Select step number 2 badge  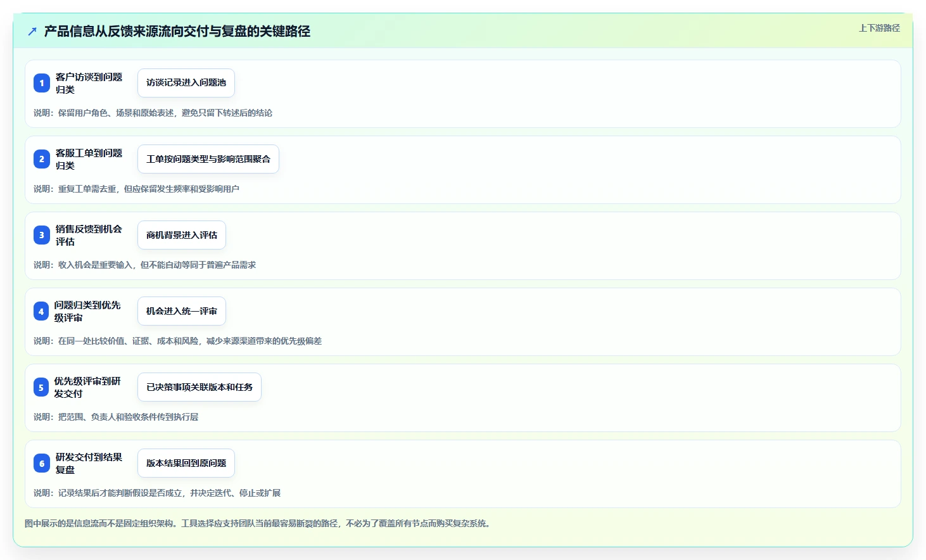click(42, 159)
